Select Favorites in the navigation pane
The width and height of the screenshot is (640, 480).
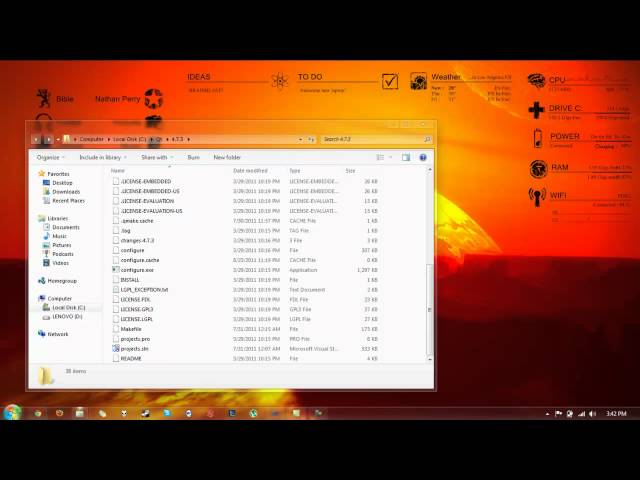[58, 174]
